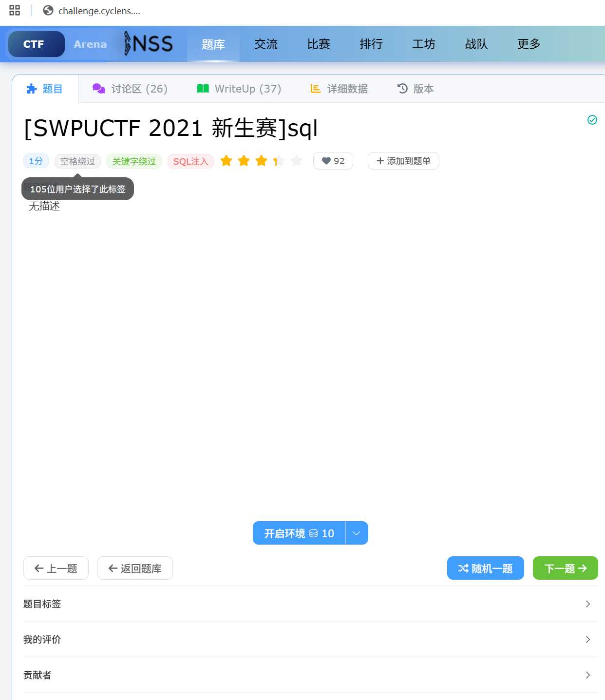Open the WriteUp (37) tab
The width and height of the screenshot is (605, 700).
[239, 89]
